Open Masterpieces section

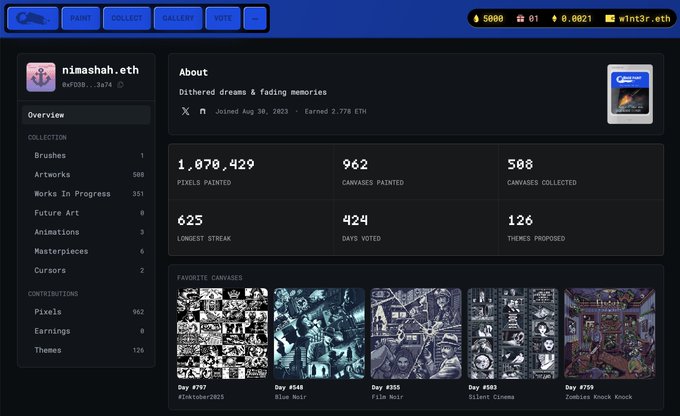pyautogui.click(x=86, y=251)
